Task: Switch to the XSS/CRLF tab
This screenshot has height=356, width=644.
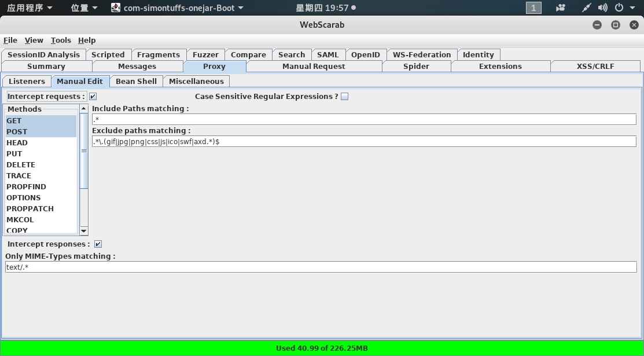Action: coord(595,66)
